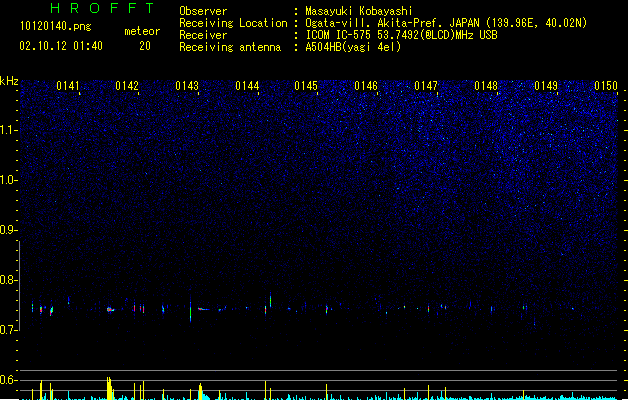Click the Receiver label
This screenshot has height=400, width=629.
point(203,35)
